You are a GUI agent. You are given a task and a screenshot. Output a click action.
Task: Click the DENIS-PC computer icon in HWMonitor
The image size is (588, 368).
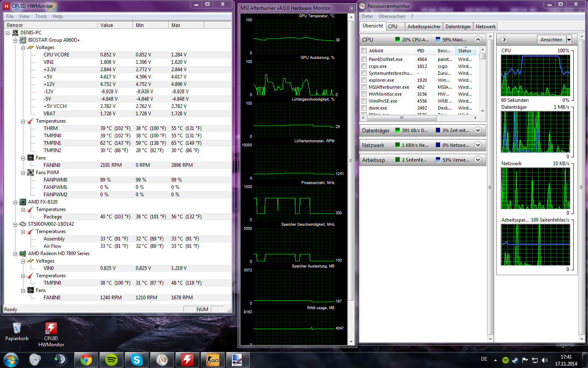16,33
